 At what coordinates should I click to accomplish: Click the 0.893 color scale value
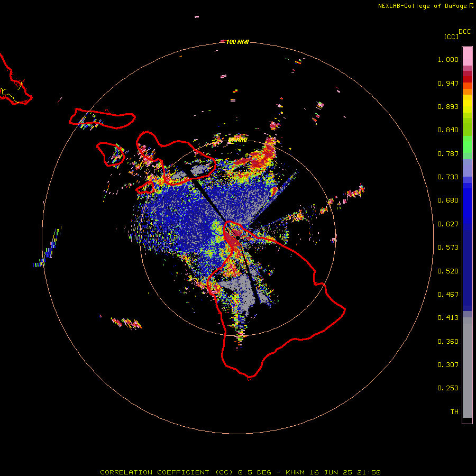pos(448,106)
